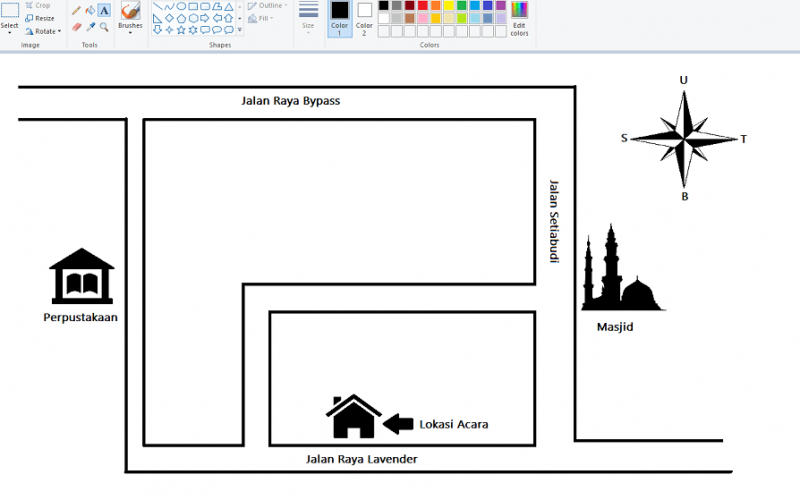Open the shape Fill dropdown
The width and height of the screenshot is (800, 500).
(272, 18)
